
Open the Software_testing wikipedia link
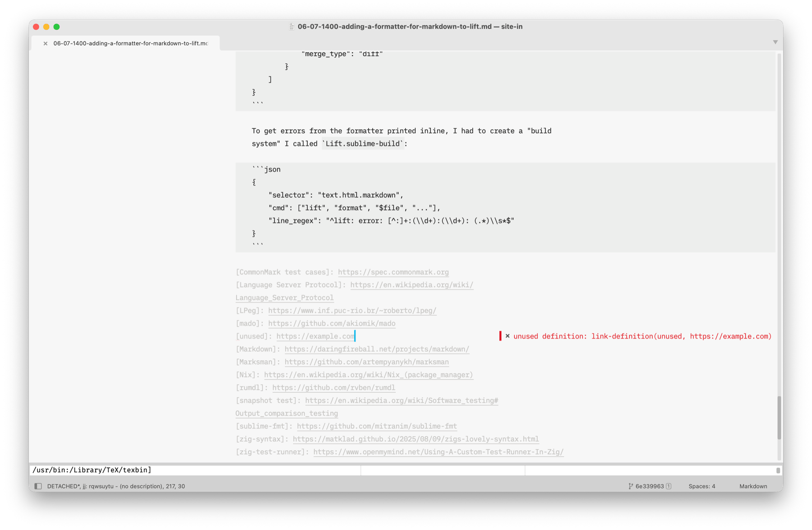tap(401, 400)
